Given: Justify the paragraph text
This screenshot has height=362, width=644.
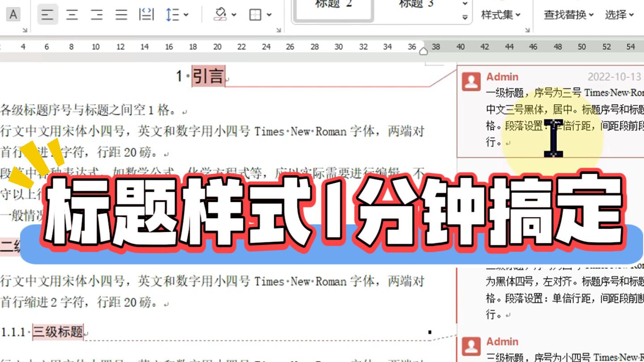Looking at the screenshot, I should (x=121, y=15).
